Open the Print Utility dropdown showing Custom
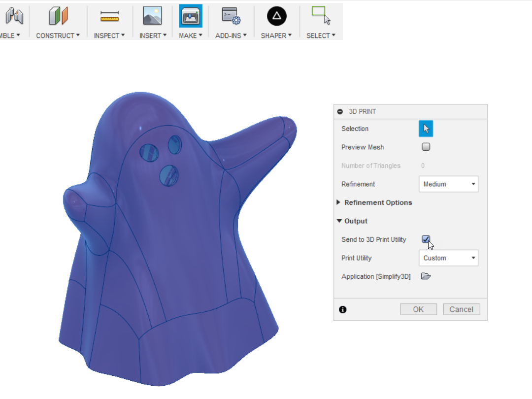This screenshot has width=532, height=399. pyautogui.click(x=448, y=258)
